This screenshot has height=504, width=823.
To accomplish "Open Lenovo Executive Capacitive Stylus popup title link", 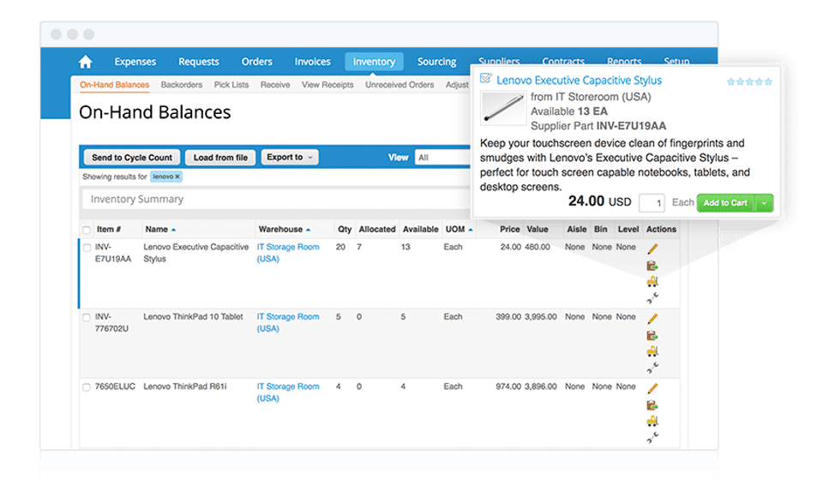I will (x=579, y=81).
